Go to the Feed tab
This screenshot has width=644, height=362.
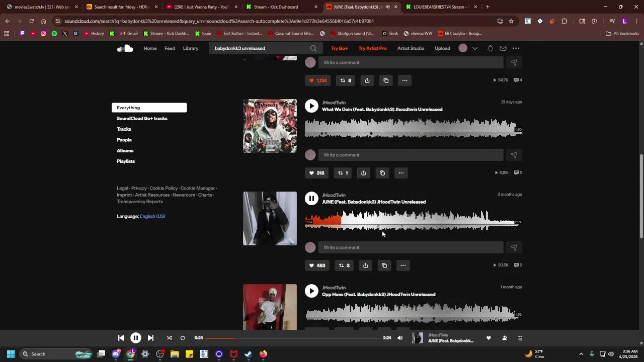point(170,48)
